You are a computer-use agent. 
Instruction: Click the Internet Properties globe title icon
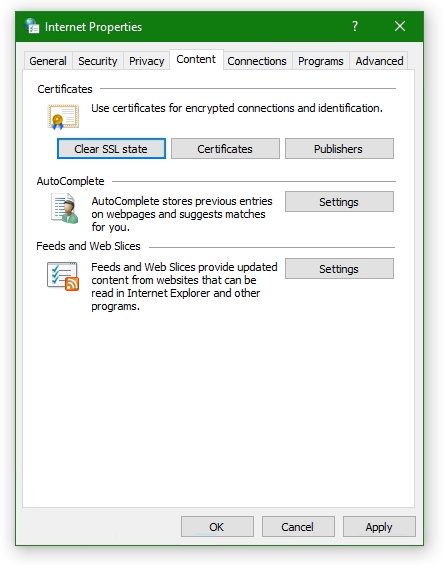(32, 26)
